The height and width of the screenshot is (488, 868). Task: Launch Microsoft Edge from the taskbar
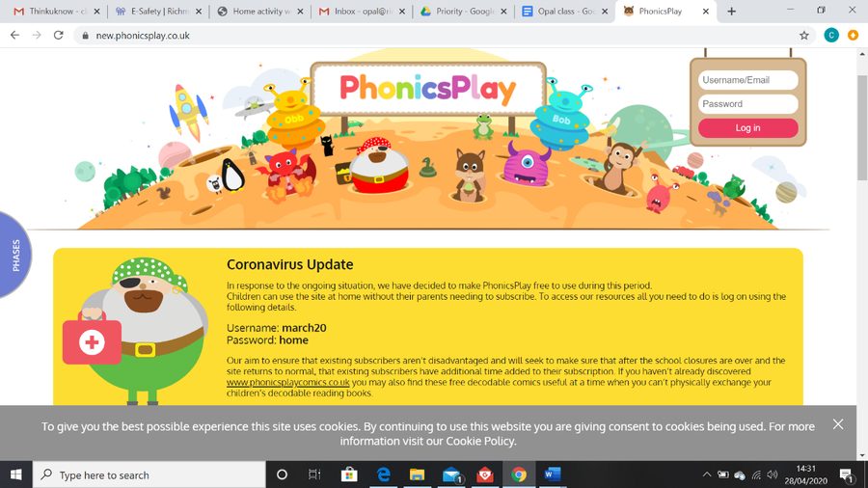tap(383, 474)
